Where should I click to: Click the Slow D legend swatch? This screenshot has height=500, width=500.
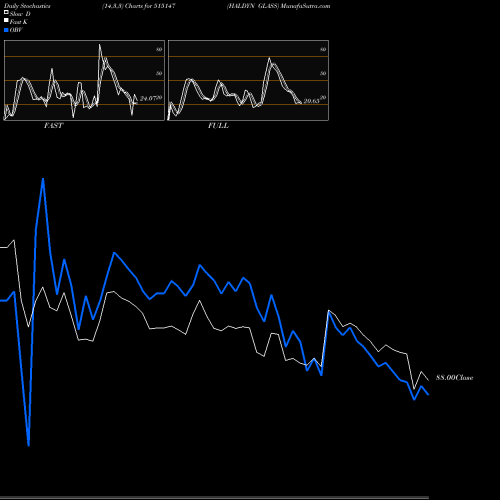(6, 12)
